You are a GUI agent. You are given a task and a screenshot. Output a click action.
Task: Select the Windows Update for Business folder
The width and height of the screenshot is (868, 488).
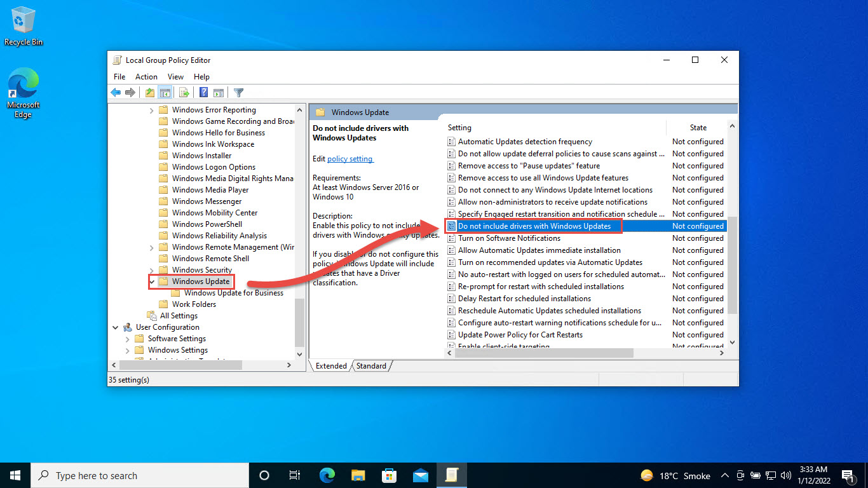point(234,292)
